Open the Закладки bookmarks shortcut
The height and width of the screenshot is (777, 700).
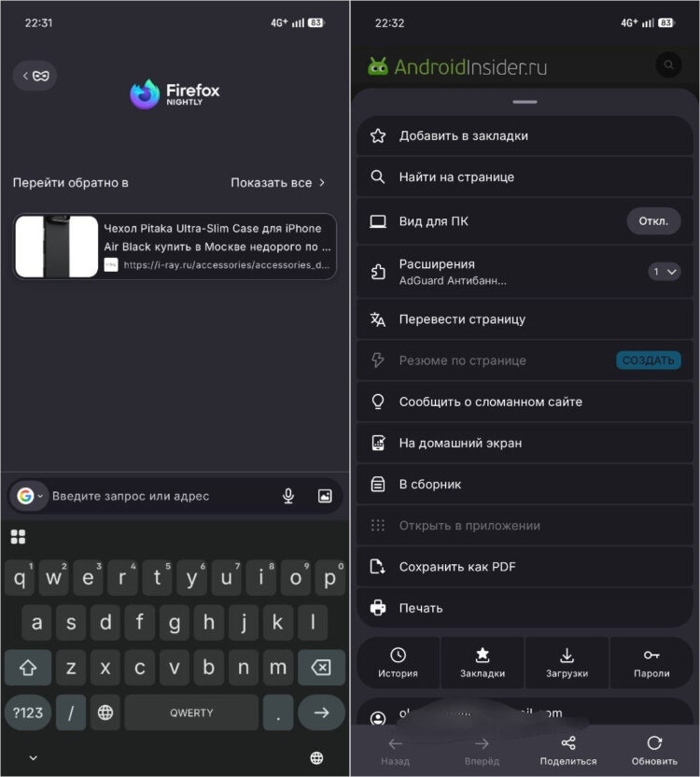482,662
